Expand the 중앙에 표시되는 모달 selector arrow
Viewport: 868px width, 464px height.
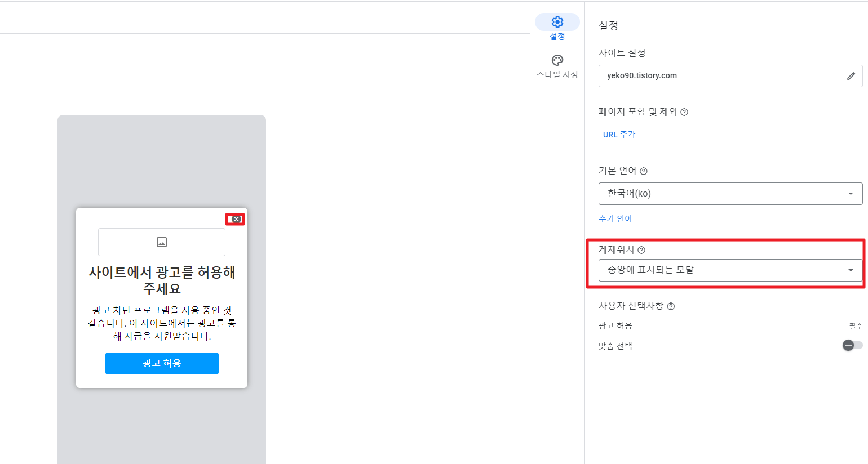coord(851,270)
